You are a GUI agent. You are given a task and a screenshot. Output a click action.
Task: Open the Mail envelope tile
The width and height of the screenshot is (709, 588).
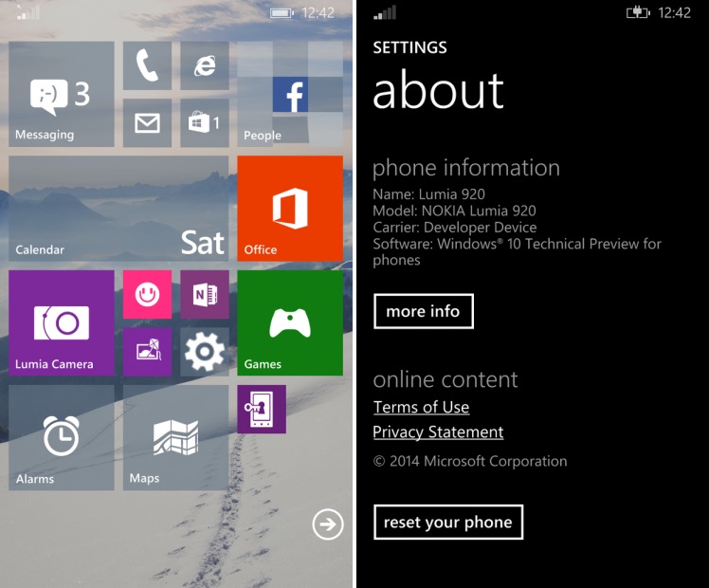click(x=148, y=123)
